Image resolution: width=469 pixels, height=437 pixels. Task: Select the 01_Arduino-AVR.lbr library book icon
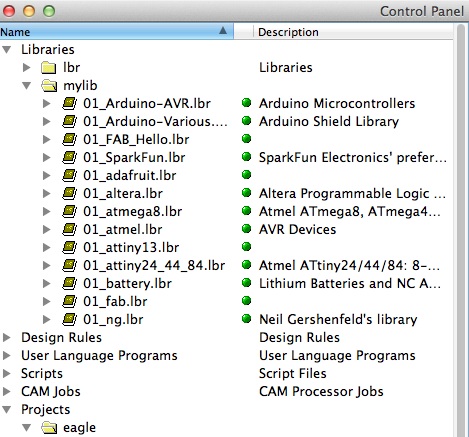point(70,103)
